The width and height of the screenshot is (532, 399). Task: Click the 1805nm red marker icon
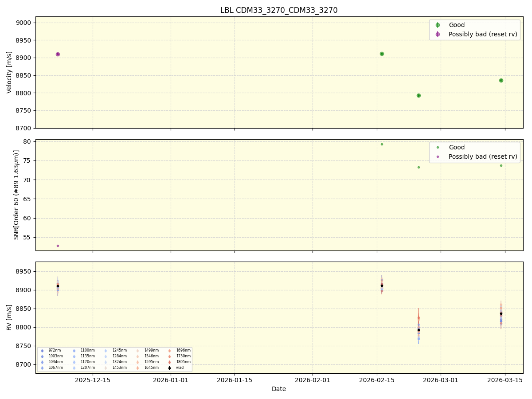tap(168, 362)
